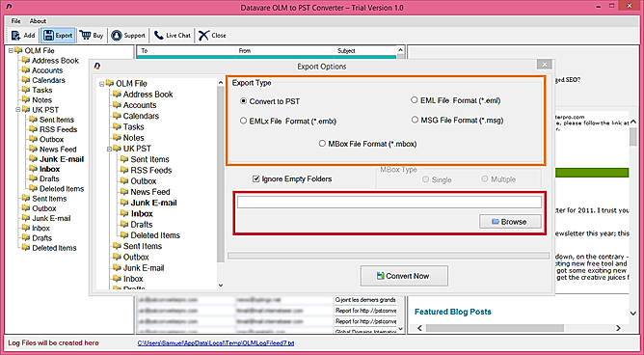Open the File menu
Screen dimensions: 644x355
coord(16,21)
